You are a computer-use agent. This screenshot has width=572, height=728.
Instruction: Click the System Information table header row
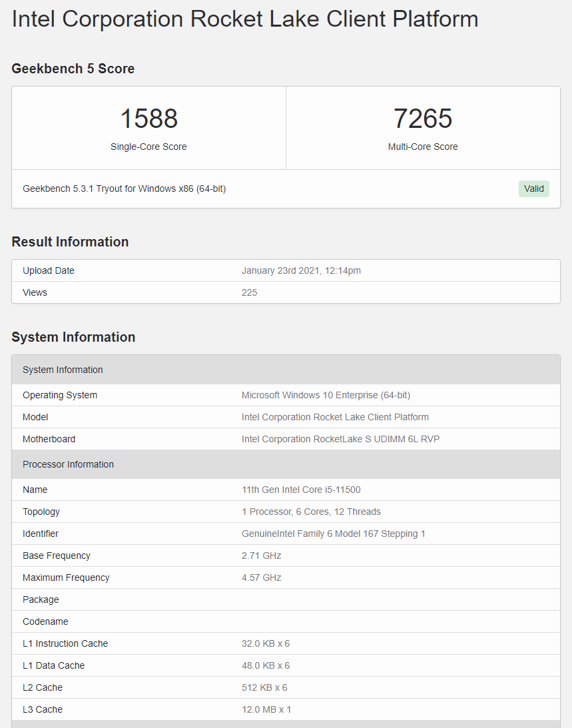(x=286, y=370)
